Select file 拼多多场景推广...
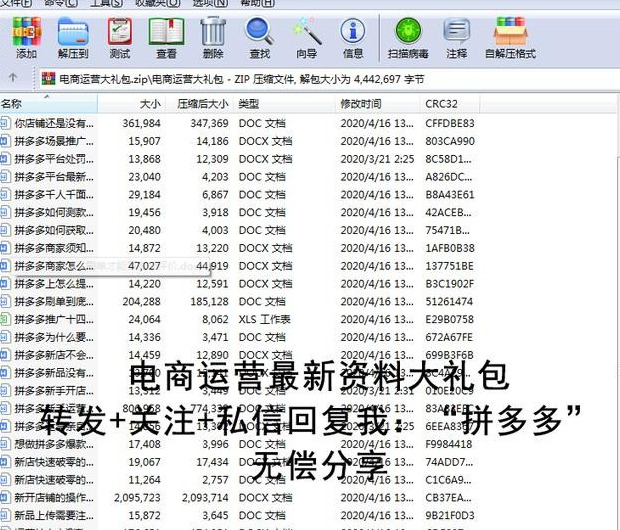Viewport: 620px width, 530px height. click(54, 141)
